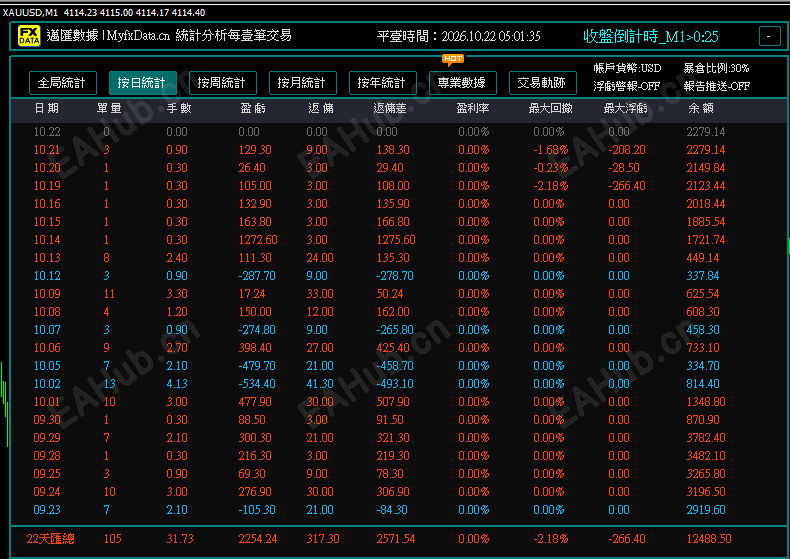Viewport: 790px width, 559px height.
Task: Select the 10.06 date row
Action: (x=398, y=348)
